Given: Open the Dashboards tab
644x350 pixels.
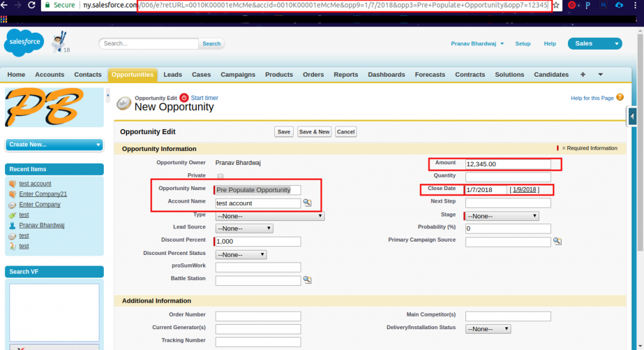Looking at the screenshot, I should 387,74.
